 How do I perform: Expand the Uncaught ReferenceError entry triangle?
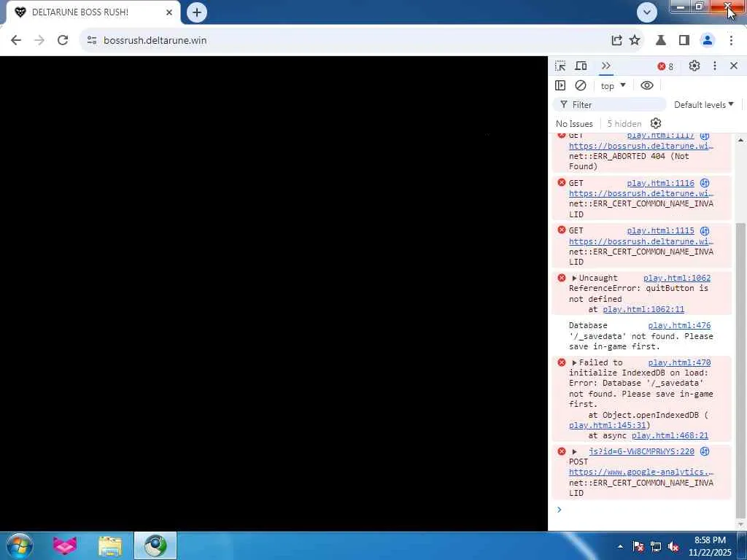pyautogui.click(x=574, y=278)
